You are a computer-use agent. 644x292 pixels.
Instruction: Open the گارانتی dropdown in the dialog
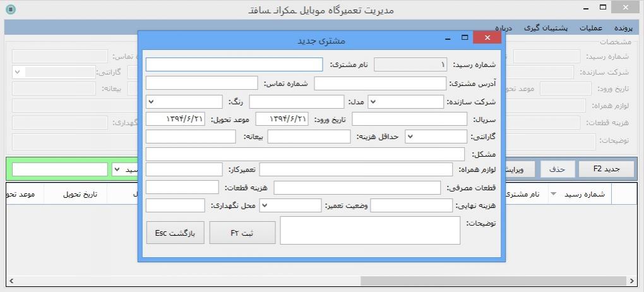410,137
